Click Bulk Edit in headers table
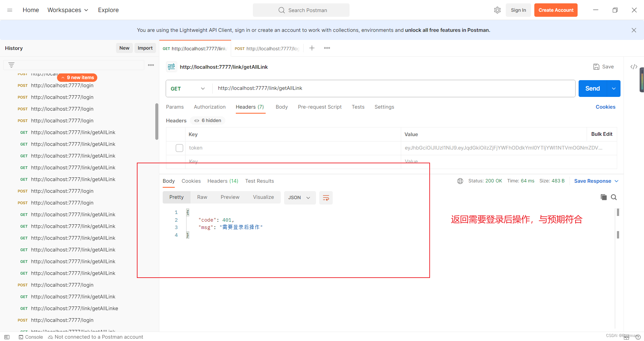The height and width of the screenshot is (341, 644). 602,134
